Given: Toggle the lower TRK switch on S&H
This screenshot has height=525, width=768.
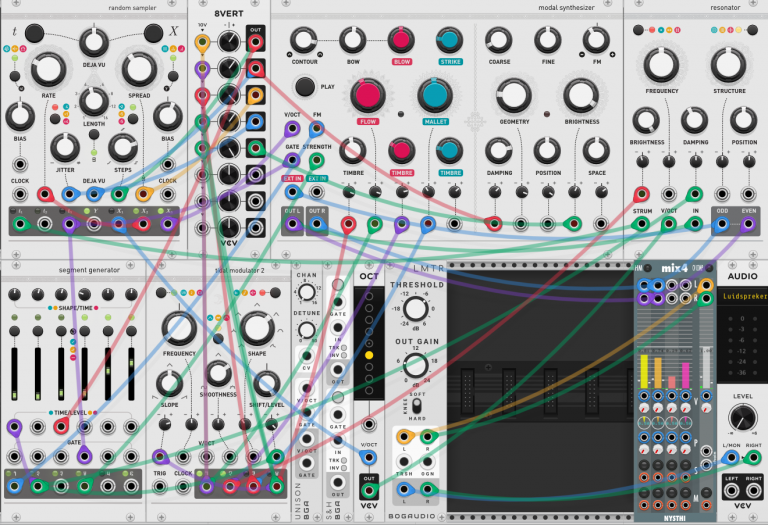Looking at the screenshot, I should tap(344, 460).
